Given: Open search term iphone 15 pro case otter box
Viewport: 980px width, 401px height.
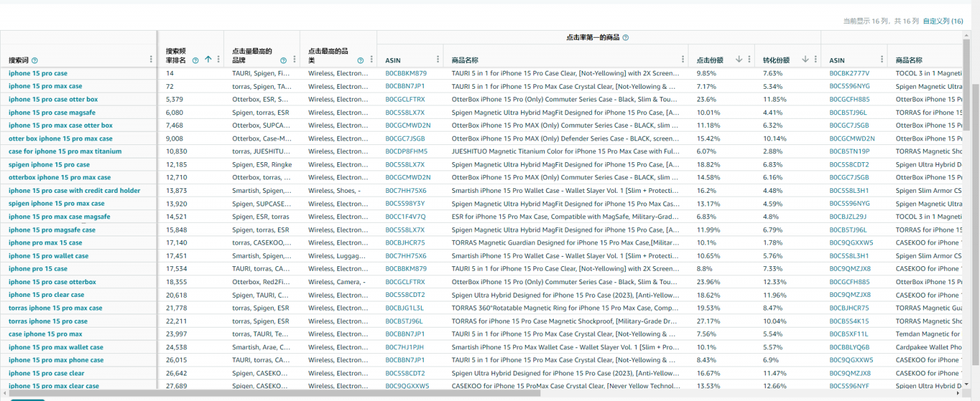Looking at the screenshot, I should [x=53, y=99].
